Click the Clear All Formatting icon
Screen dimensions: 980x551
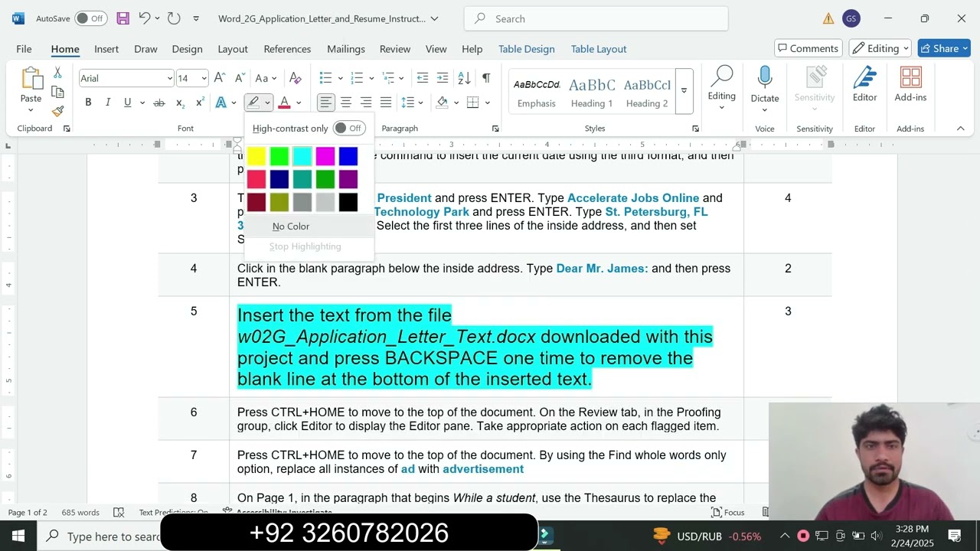coord(296,78)
